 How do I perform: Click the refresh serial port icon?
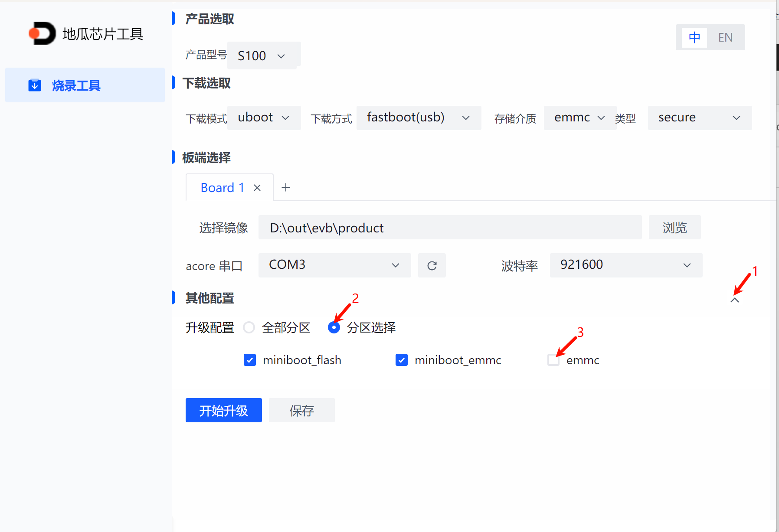(x=432, y=265)
